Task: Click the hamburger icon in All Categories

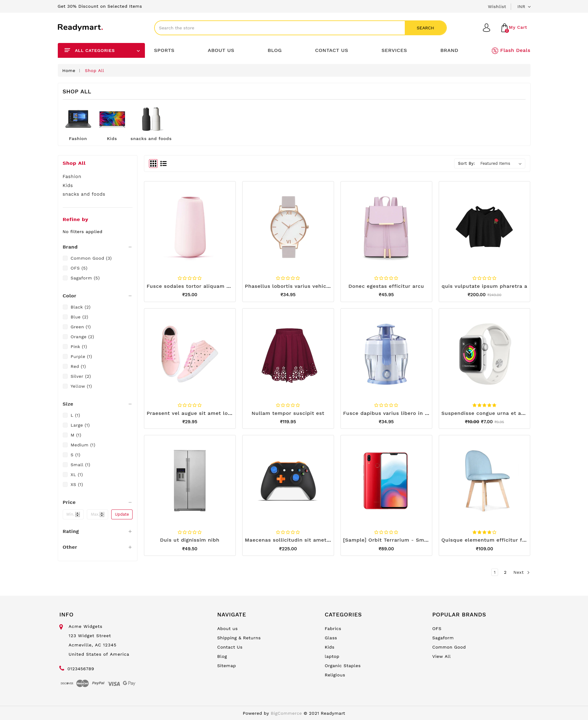Action: tap(67, 50)
